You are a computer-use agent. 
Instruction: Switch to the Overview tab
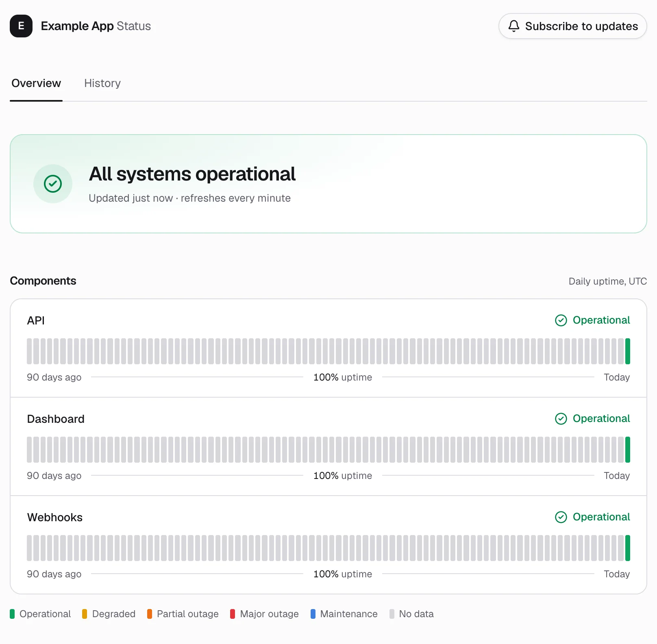click(36, 83)
